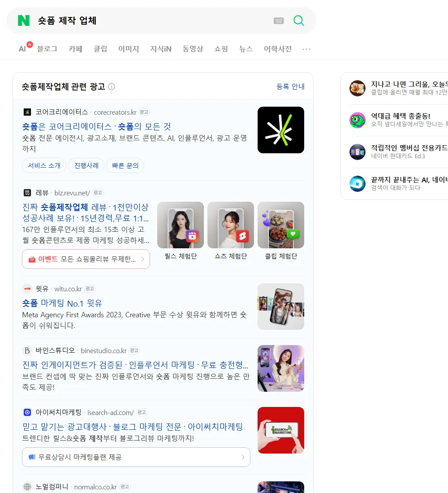Click the round icon next to 지나고 나면 그리울
Viewport: 448px width, 493px height.
pyautogui.click(x=358, y=88)
